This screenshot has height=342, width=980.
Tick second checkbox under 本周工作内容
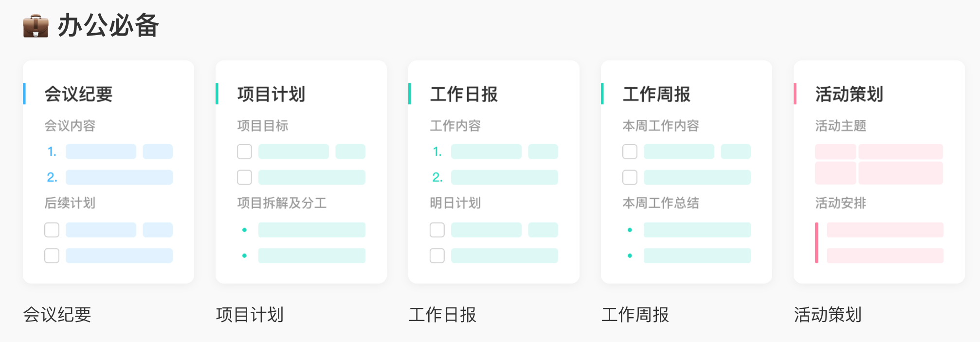(x=630, y=177)
